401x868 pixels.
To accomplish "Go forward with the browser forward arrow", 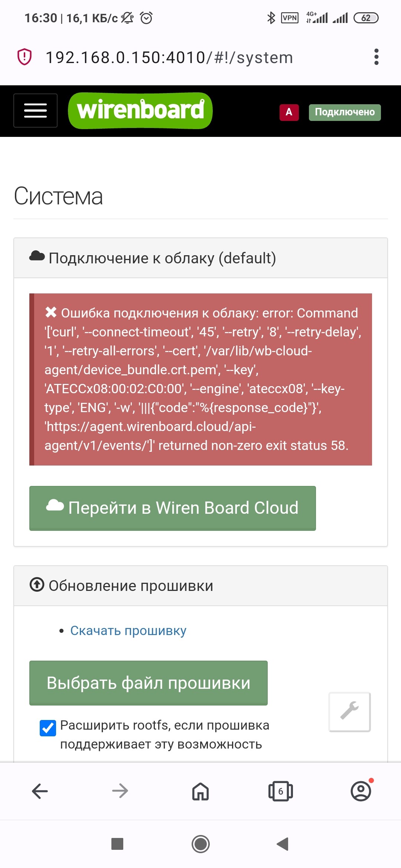I will pos(120,791).
